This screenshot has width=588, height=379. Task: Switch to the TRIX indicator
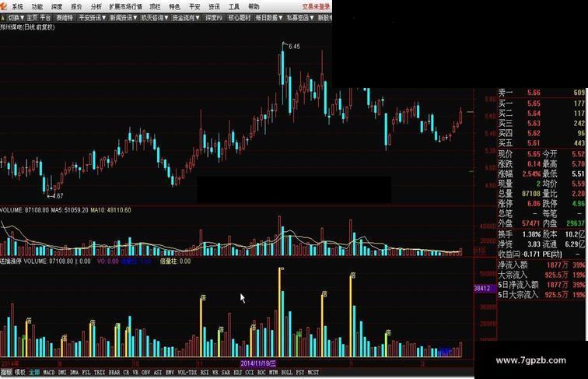(100, 372)
